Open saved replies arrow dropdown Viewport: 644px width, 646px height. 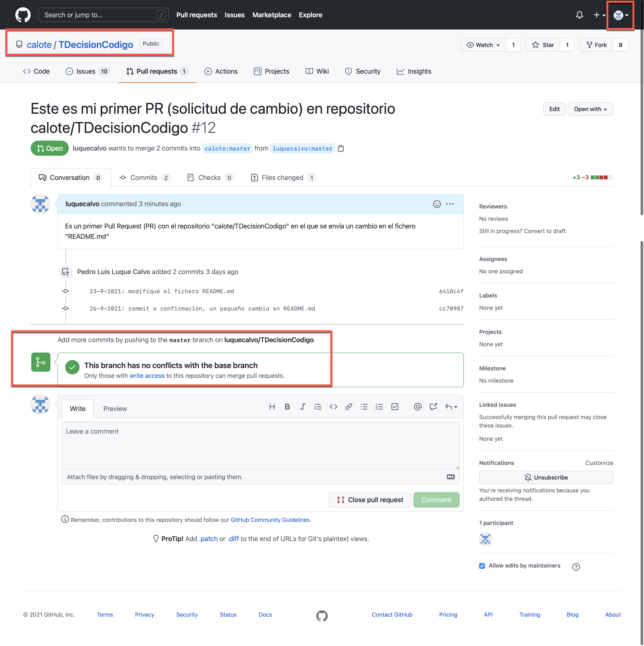pos(451,407)
